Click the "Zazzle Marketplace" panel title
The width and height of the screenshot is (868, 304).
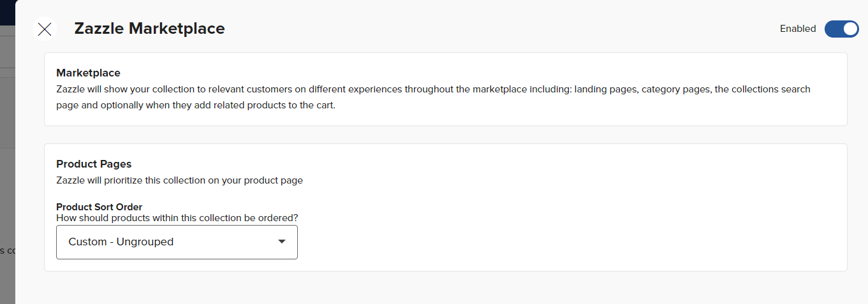tap(149, 29)
